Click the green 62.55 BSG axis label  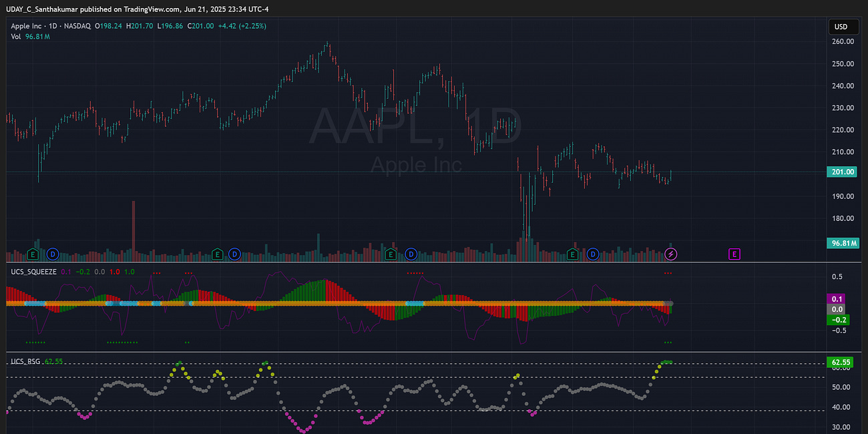[839, 363]
